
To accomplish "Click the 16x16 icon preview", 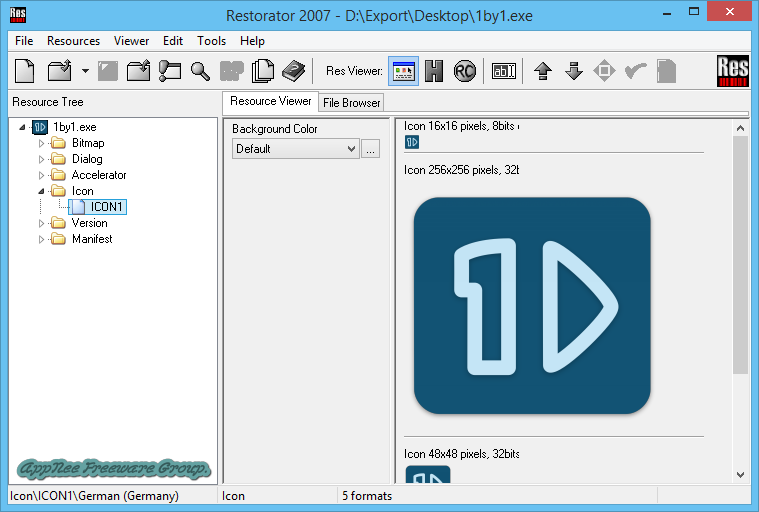I will point(411,142).
